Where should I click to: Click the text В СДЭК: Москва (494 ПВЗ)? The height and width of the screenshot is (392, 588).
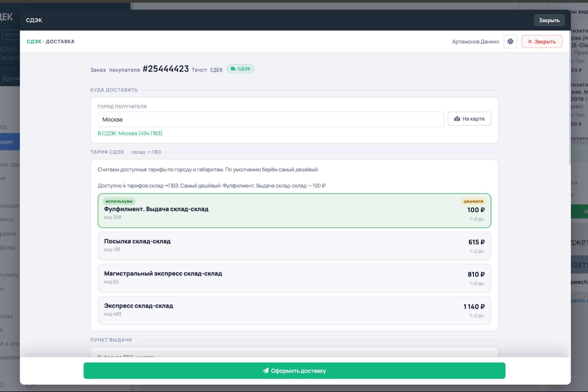[130, 133]
